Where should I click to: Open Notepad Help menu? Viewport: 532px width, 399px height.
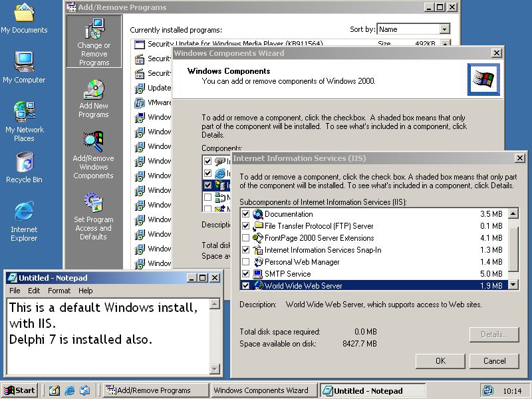point(86,291)
